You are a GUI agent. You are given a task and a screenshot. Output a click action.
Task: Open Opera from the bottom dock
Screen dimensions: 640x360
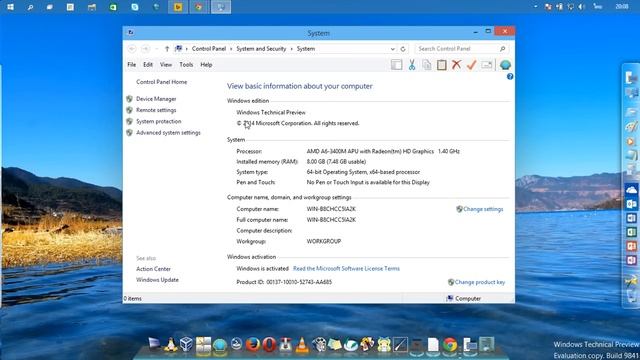click(x=269, y=344)
